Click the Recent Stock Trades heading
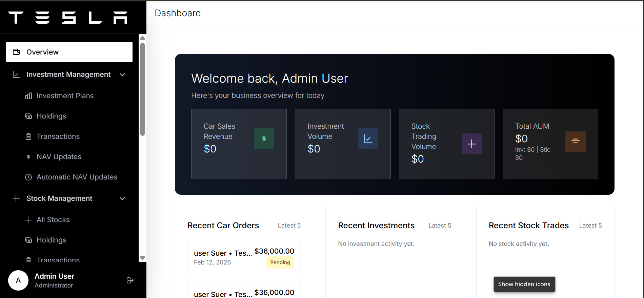The image size is (644, 298). tap(529, 226)
